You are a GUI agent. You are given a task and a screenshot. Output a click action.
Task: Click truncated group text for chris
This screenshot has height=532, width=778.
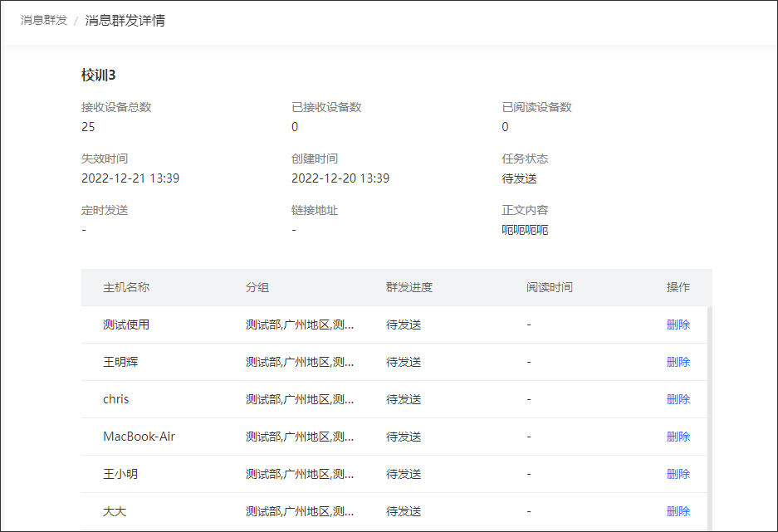pos(300,399)
